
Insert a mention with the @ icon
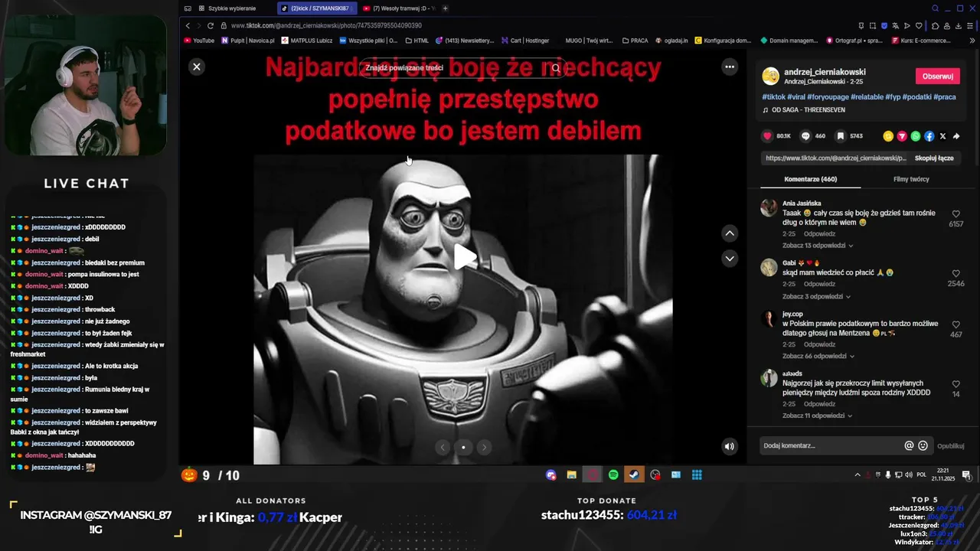[909, 445]
